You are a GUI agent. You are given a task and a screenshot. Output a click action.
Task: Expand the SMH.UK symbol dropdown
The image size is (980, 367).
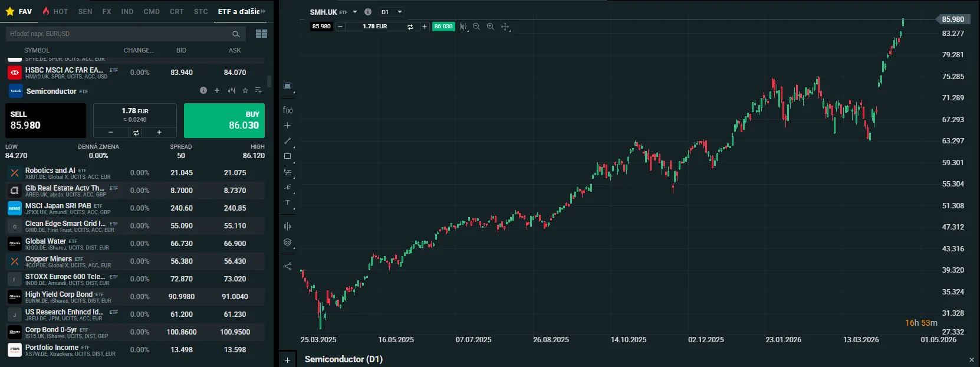pyautogui.click(x=355, y=12)
